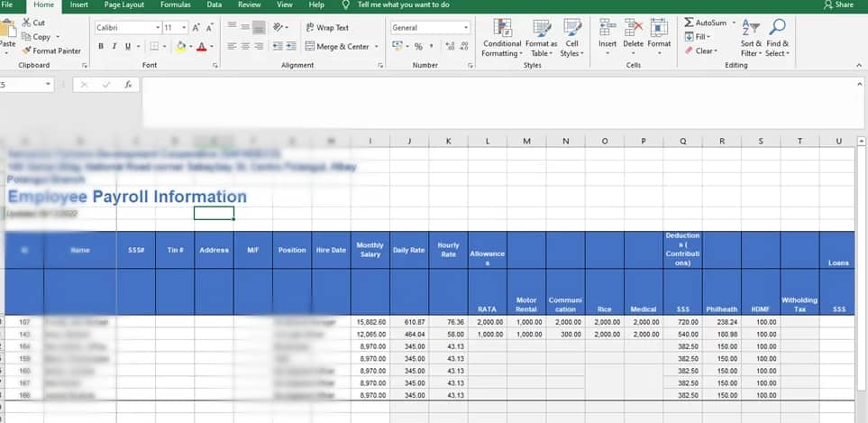Toggle bottom align in Alignment group
Screen dimensions: 868x423
click(x=259, y=26)
